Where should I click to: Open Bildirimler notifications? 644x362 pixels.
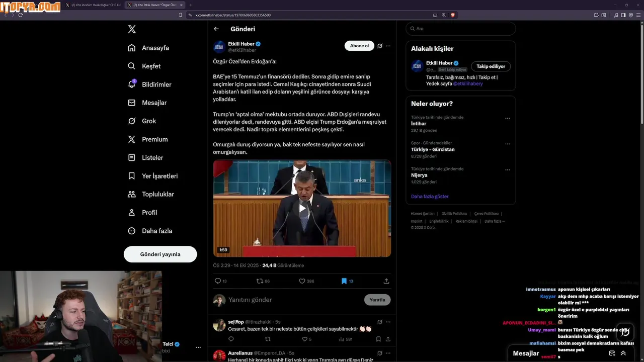coord(149,84)
